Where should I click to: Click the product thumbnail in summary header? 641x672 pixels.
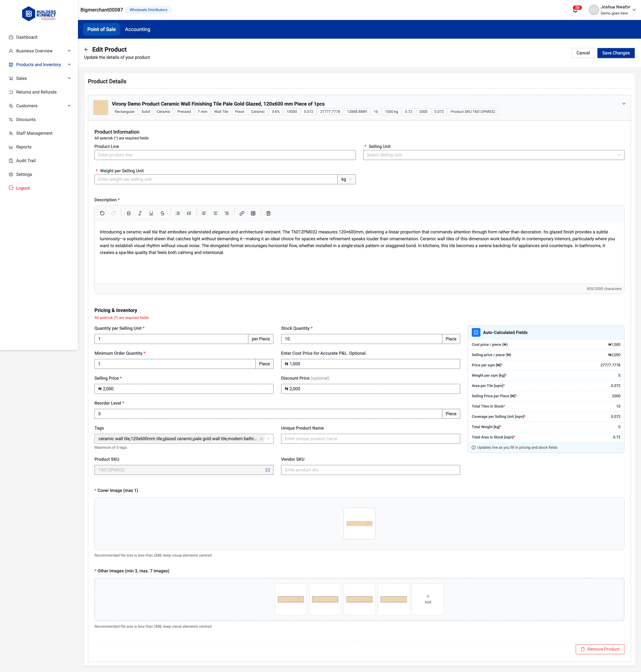tap(100, 108)
